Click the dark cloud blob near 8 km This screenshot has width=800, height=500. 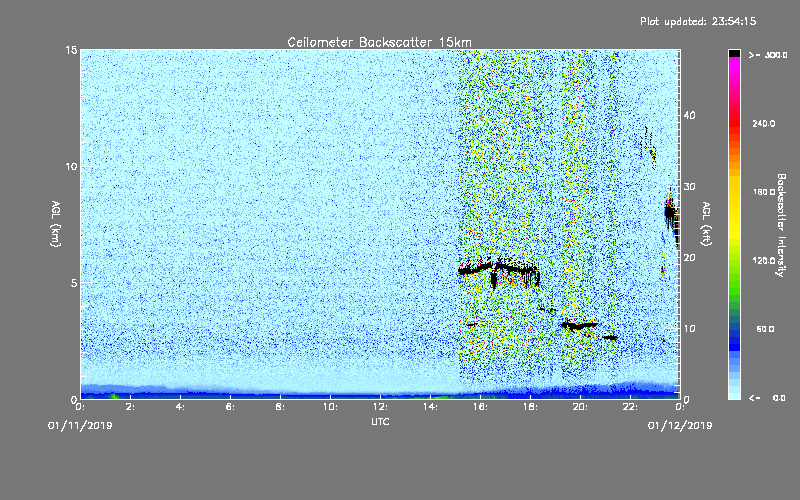click(x=670, y=211)
